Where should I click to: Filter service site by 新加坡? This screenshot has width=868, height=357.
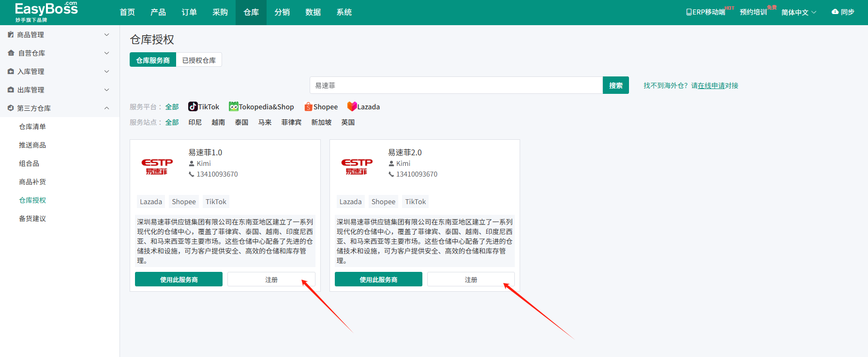point(321,122)
